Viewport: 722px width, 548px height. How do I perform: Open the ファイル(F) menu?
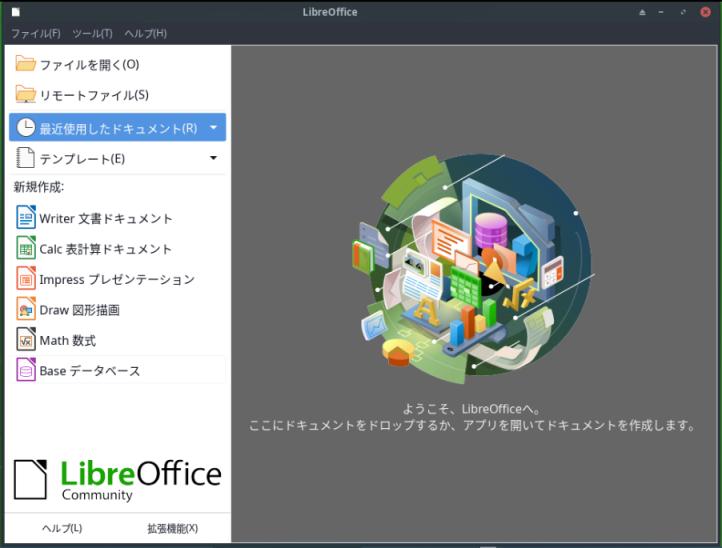(35, 33)
